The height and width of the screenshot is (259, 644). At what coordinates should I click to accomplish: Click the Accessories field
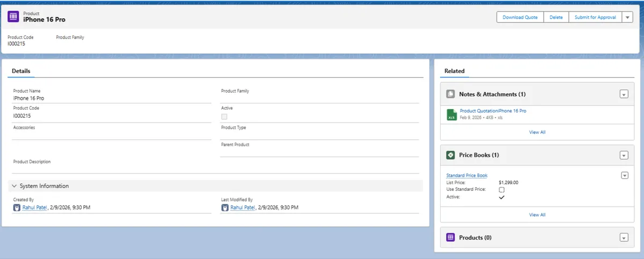coord(112,132)
